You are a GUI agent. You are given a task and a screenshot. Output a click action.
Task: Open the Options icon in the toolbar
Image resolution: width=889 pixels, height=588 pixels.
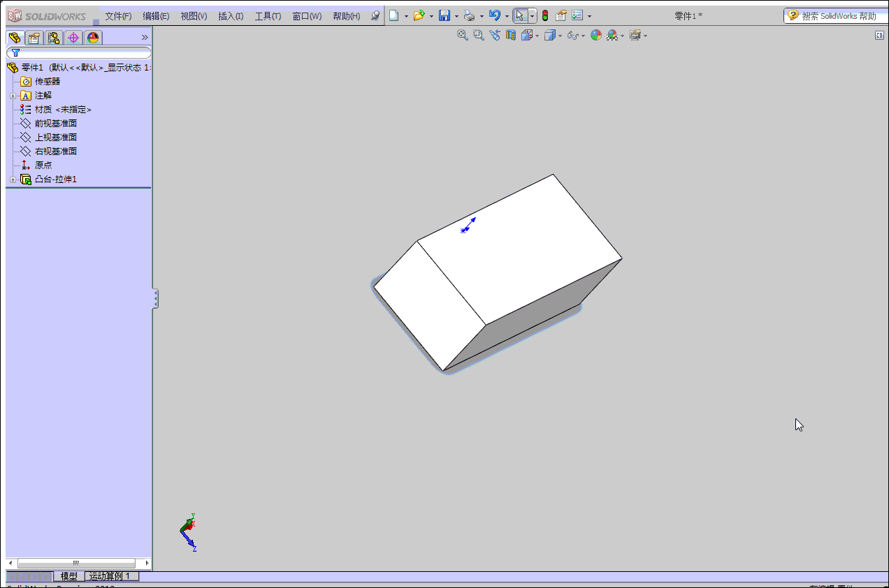[x=577, y=15]
